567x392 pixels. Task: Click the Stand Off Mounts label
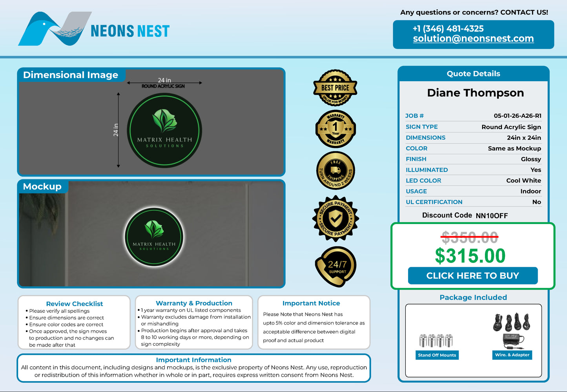tap(437, 355)
